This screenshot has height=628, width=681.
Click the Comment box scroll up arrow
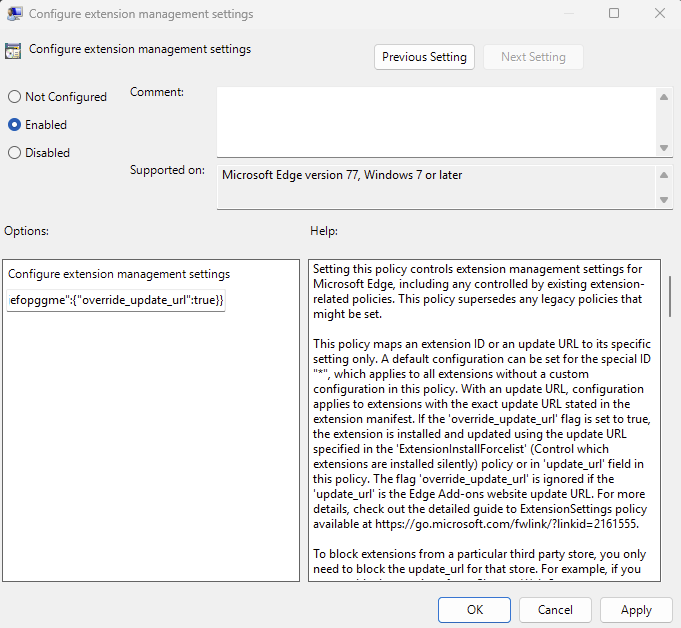(x=664, y=97)
